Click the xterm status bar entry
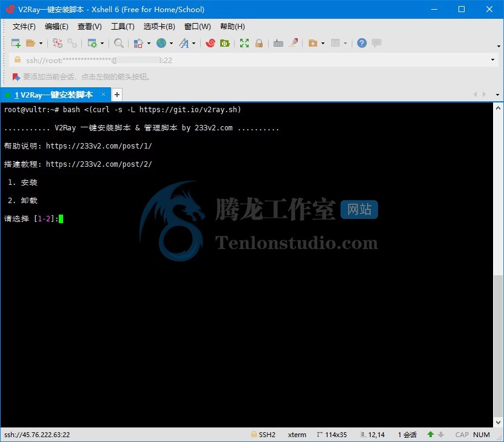 (297, 435)
